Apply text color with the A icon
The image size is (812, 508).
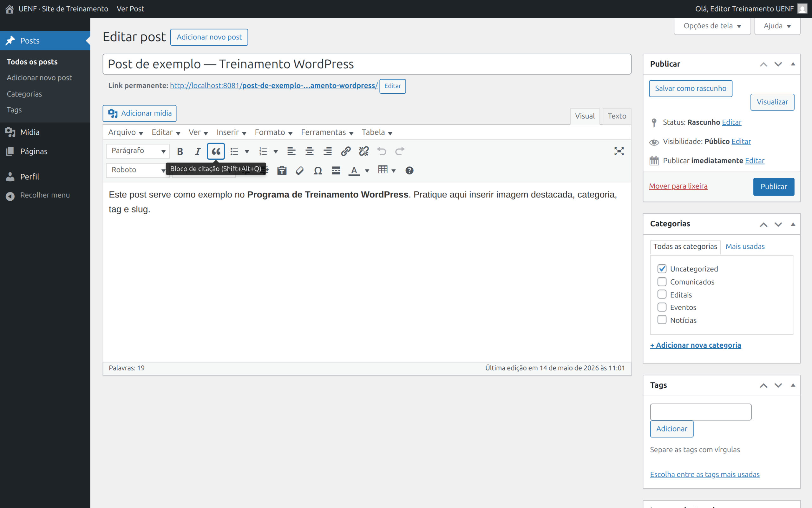354,171
